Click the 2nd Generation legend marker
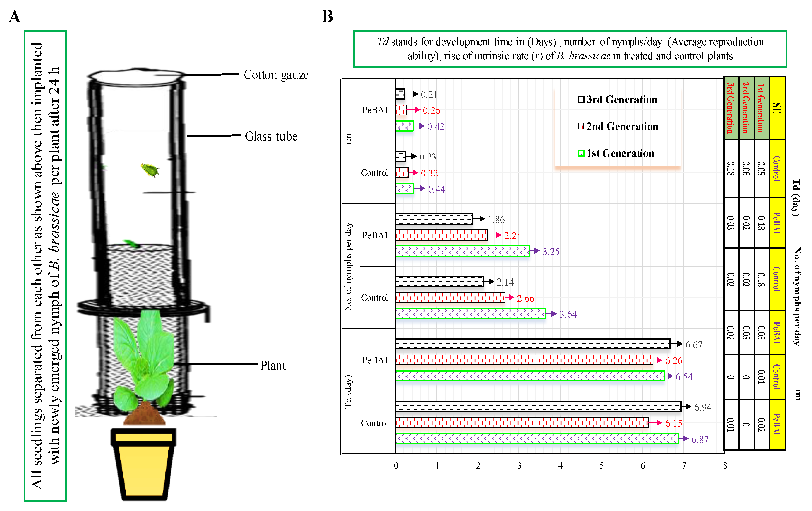The image size is (812, 511). 581,126
